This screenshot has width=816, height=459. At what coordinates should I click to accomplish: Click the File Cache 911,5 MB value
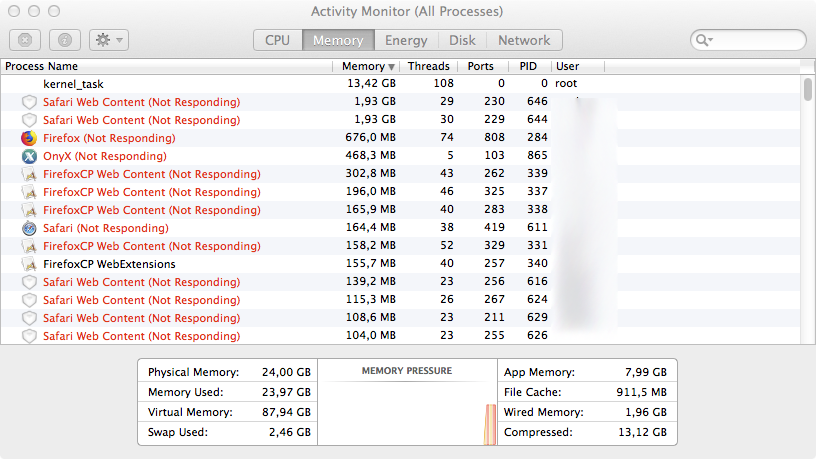(642, 392)
